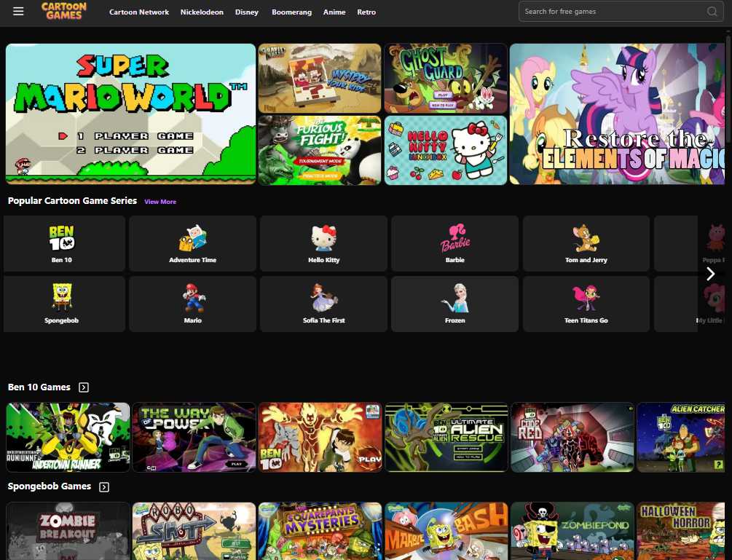Expand the Ben 10 Games section

click(83, 387)
